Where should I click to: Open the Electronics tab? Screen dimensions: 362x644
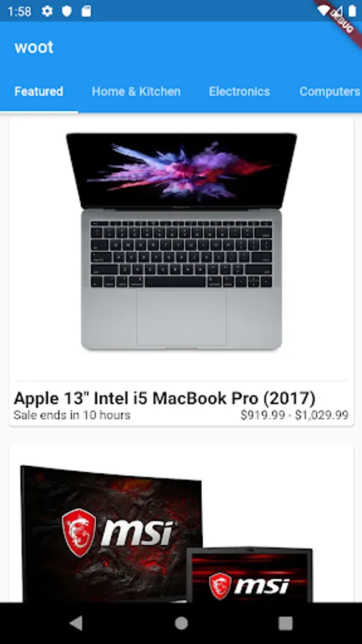239,91
